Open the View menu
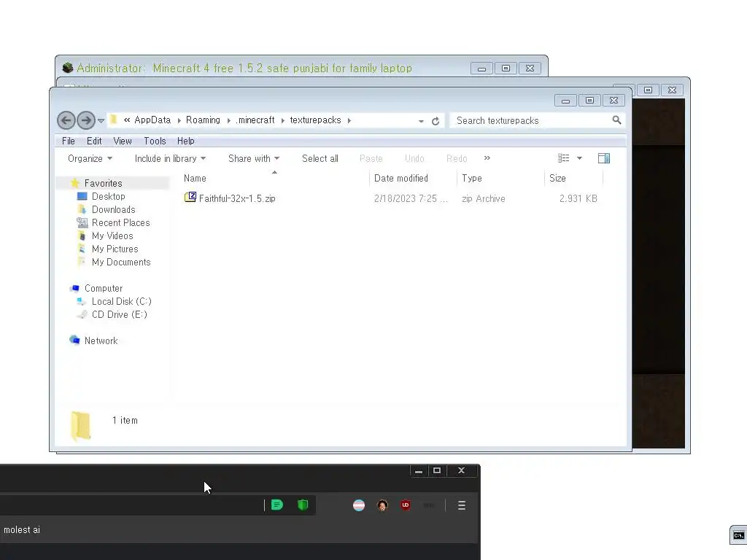 [123, 141]
